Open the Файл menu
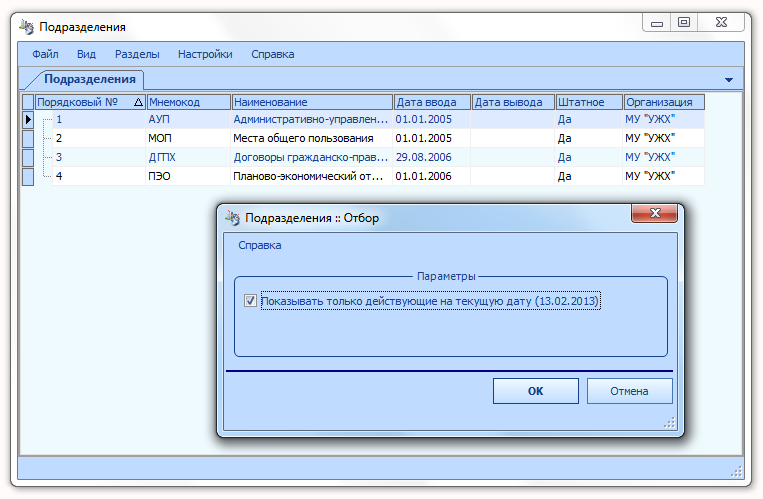This screenshot has width=763, height=499. pyautogui.click(x=45, y=54)
